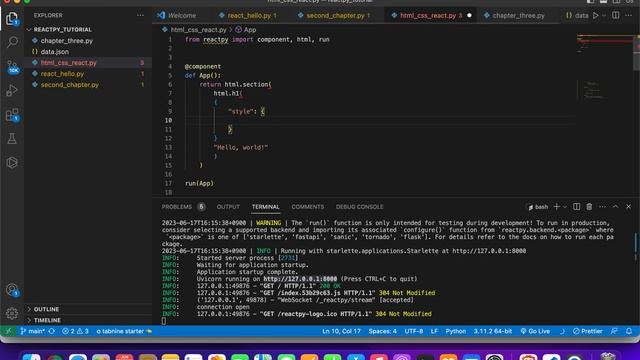Open Run and Debug view

12,91
